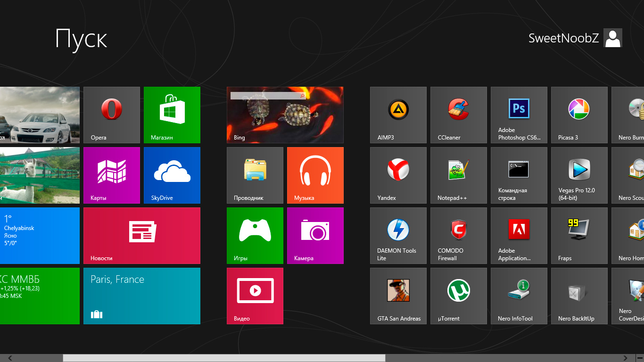Open µTorrent client tile

[x=459, y=296]
